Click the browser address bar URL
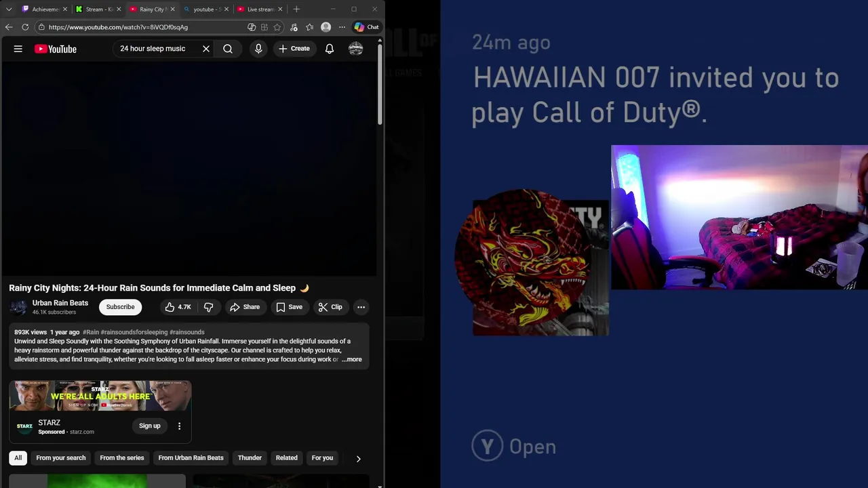This screenshot has height=488, width=868. (118, 27)
